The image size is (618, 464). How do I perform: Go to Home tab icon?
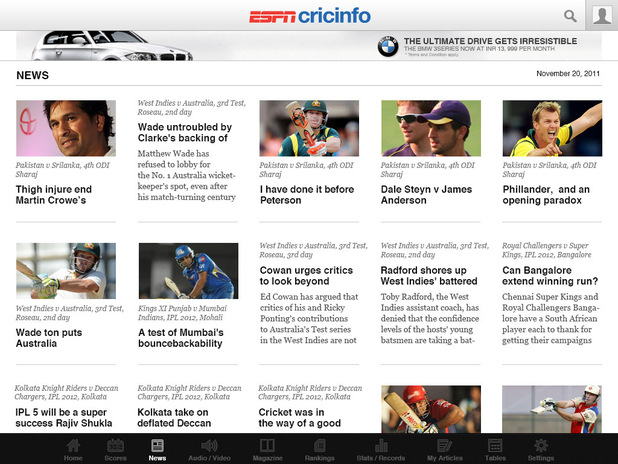(x=73, y=445)
